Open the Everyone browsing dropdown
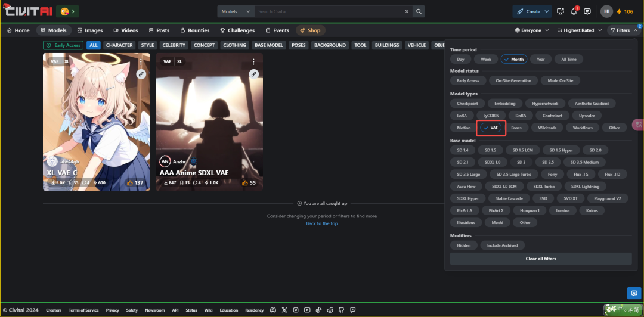The height and width of the screenshot is (317, 644). pyautogui.click(x=531, y=30)
